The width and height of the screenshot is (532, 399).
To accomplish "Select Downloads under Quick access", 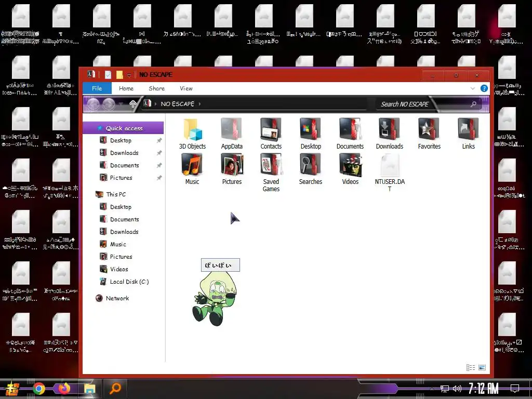I will point(124,153).
